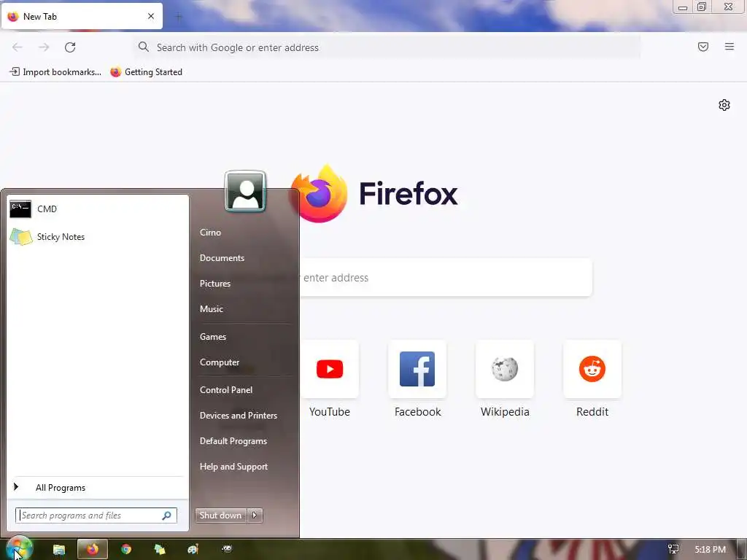Screen dimensions: 747x560
Task: Open Music from Start menu
Action: (x=212, y=309)
